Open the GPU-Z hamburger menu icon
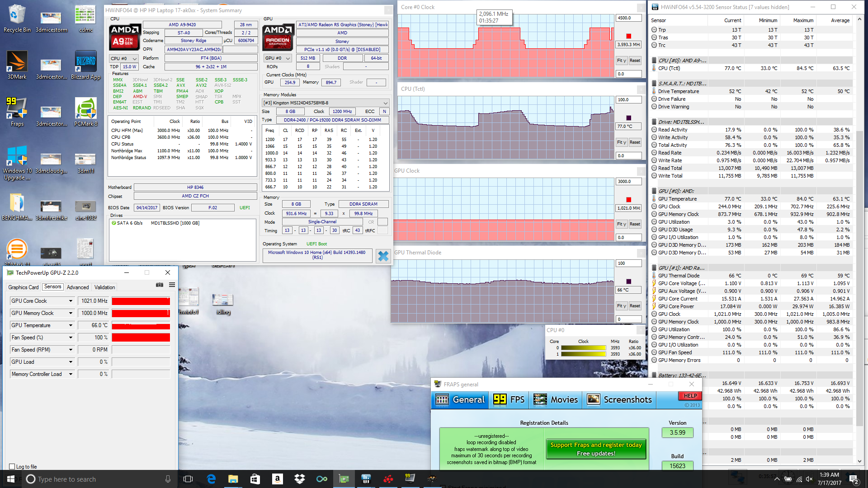This screenshot has width=868, height=488. 172,285
